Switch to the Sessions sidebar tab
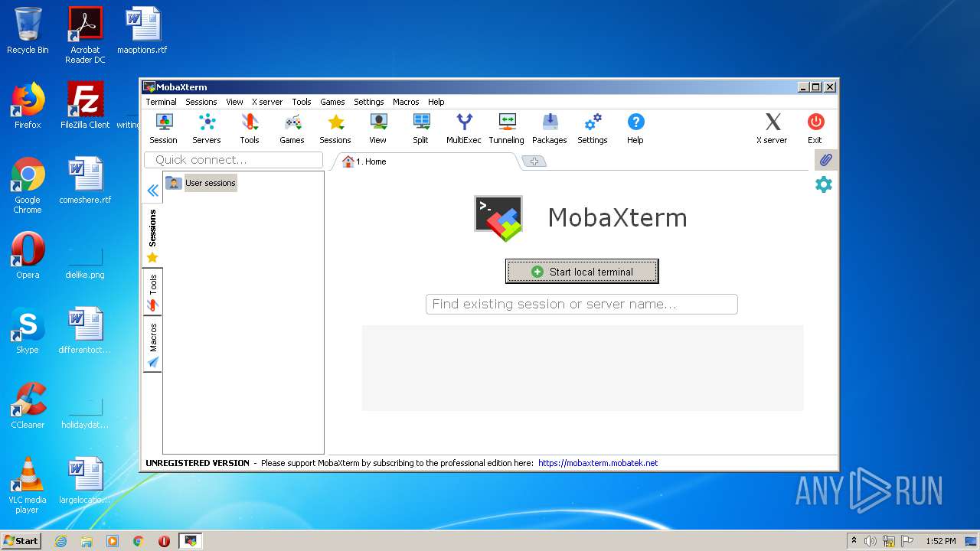 tap(152, 236)
